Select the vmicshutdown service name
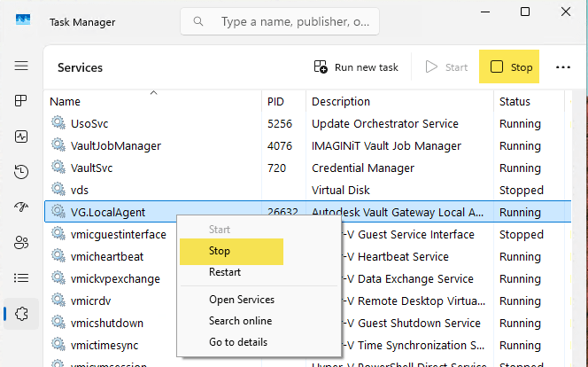 pyautogui.click(x=107, y=323)
